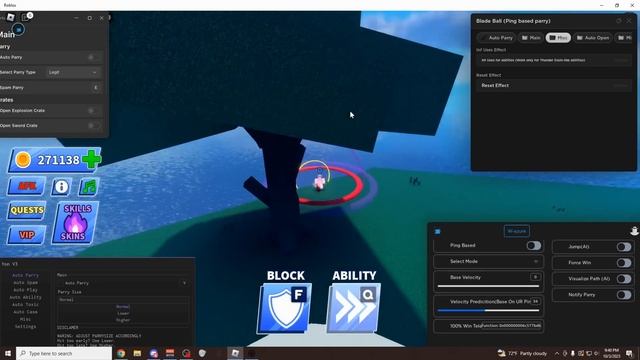
Task: Toggle Spam Parry in the Main panel
Action: tap(96, 87)
